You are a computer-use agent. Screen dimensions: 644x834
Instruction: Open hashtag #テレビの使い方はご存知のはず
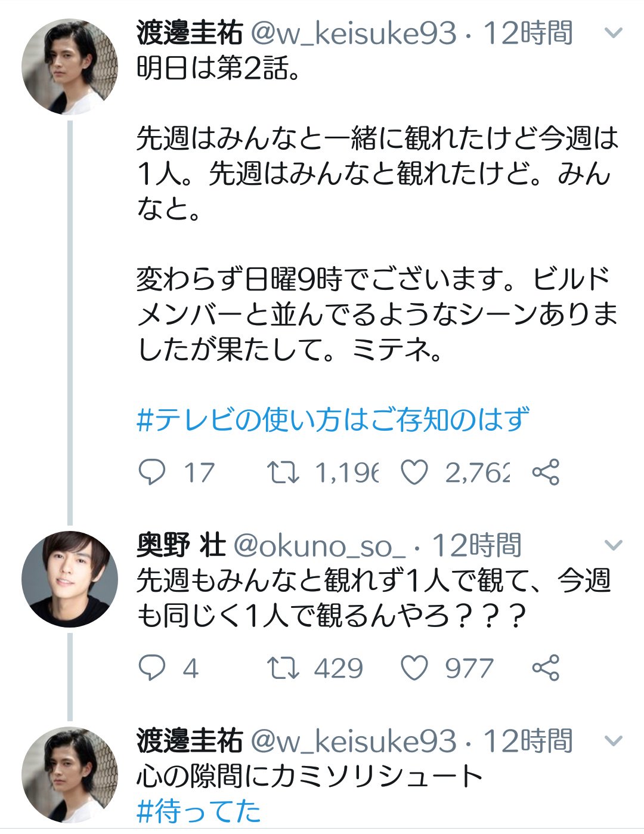click(x=333, y=420)
